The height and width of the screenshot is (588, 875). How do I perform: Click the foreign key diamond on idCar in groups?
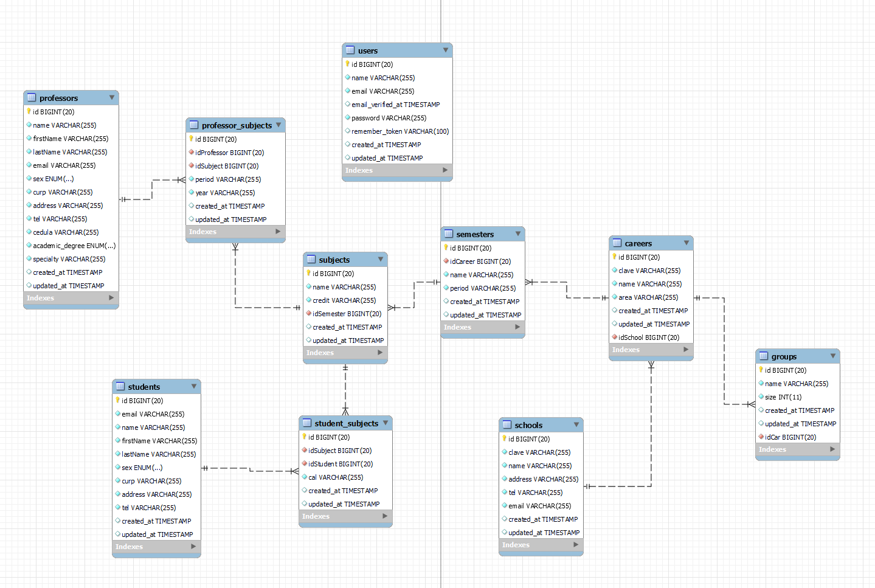click(x=762, y=437)
